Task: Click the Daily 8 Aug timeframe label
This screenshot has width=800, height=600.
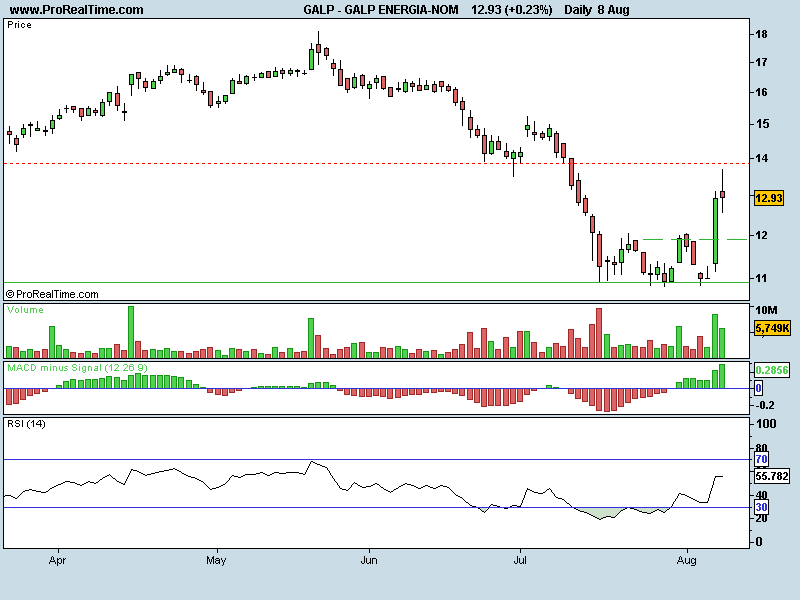Action: [596, 10]
